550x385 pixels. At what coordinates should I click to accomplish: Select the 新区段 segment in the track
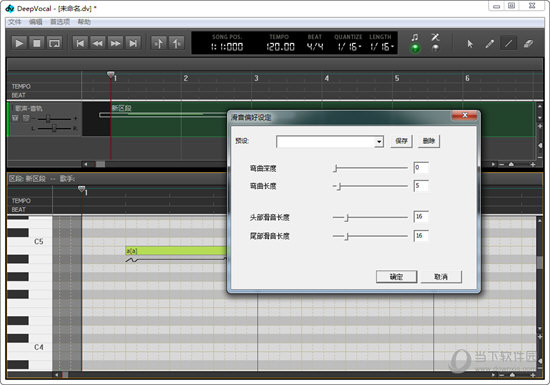pyautogui.click(x=121, y=108)
